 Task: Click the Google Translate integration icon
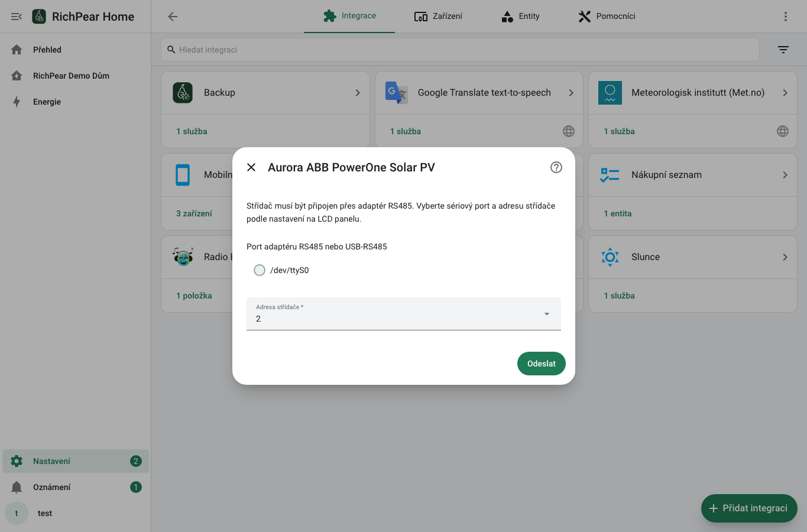tap(397, 93)
